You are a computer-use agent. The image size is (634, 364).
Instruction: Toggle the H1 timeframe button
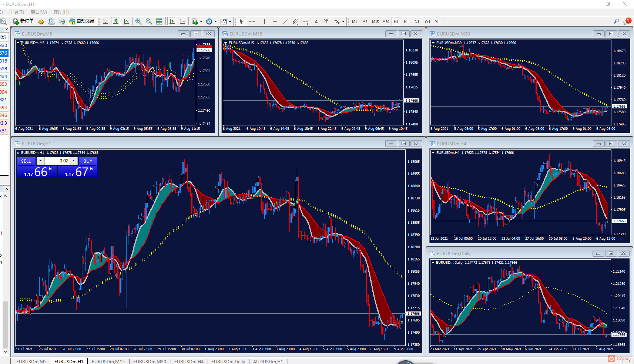396,21
